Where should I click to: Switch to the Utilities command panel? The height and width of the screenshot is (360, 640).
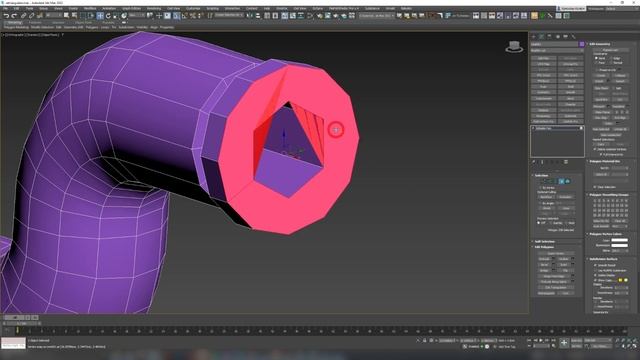click(x=573, y=36)
